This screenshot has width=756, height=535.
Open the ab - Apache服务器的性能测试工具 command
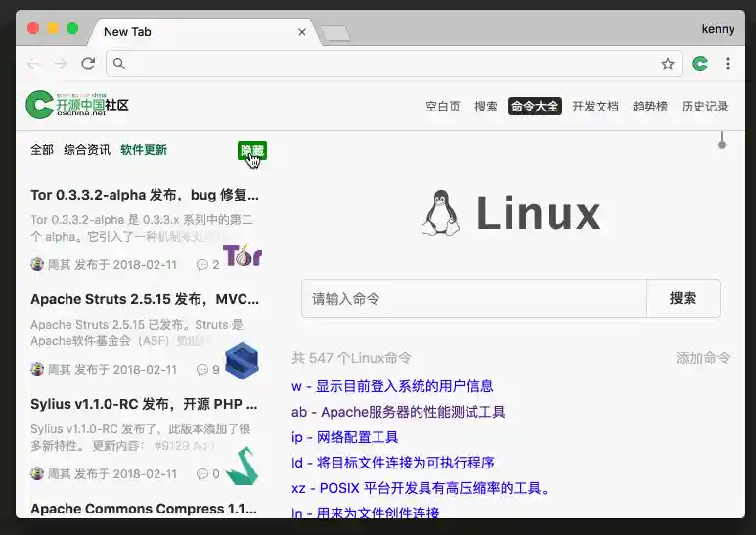pos(398,412)
